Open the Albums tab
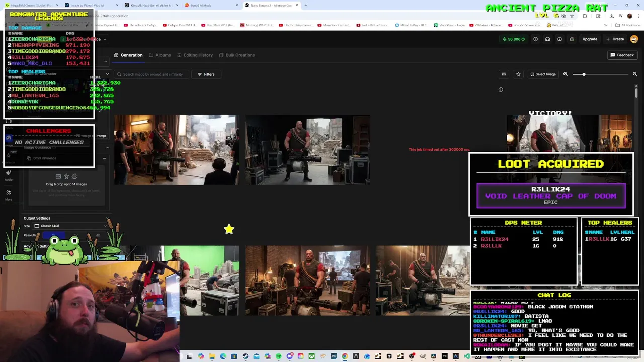Screen dimensions: 644x362 pos(160,55)
